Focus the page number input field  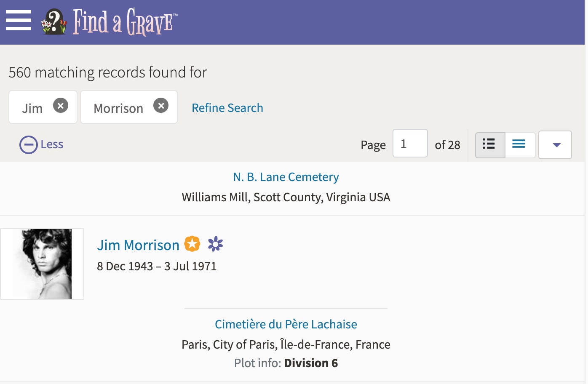(x=410, y=144)
